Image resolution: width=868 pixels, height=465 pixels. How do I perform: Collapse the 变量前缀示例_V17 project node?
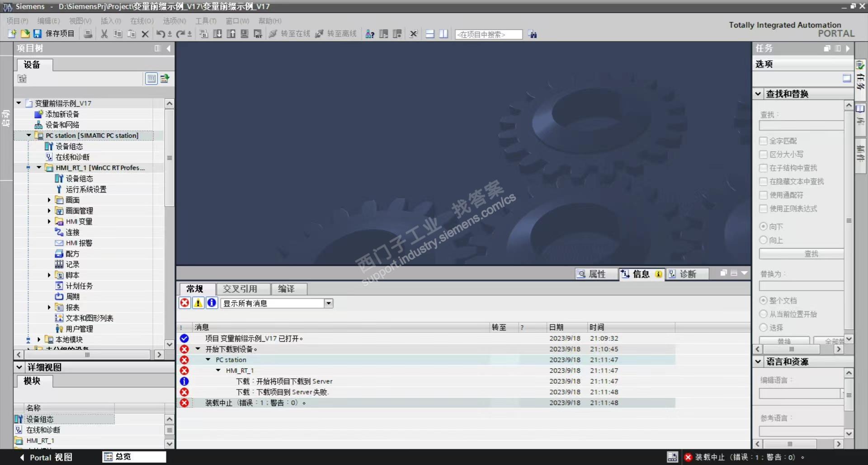19,103
